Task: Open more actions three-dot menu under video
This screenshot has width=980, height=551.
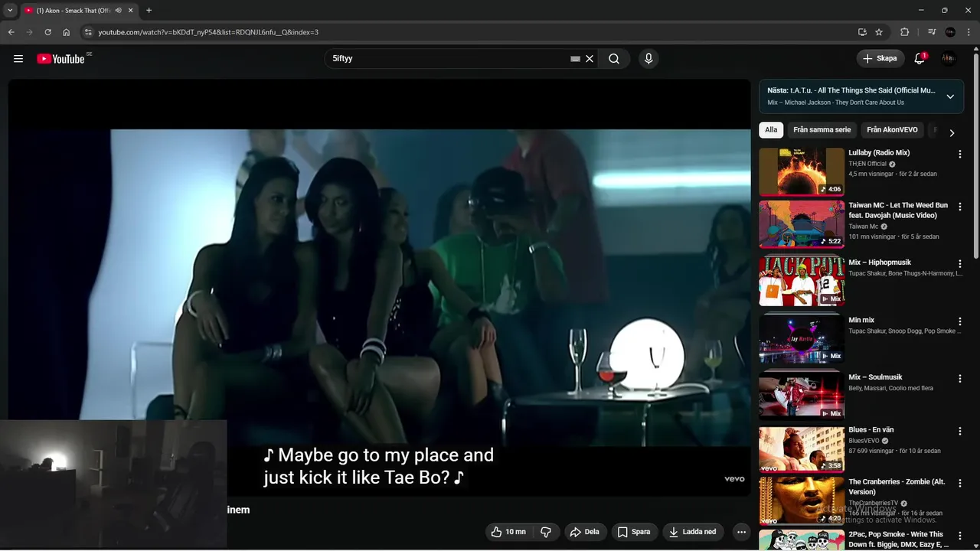Action: pos(741,532)
